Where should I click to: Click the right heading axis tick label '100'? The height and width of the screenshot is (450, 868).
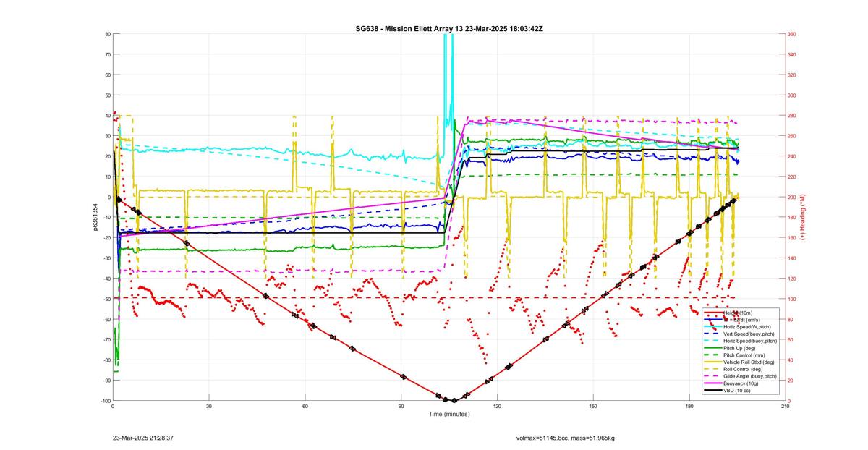792,299
